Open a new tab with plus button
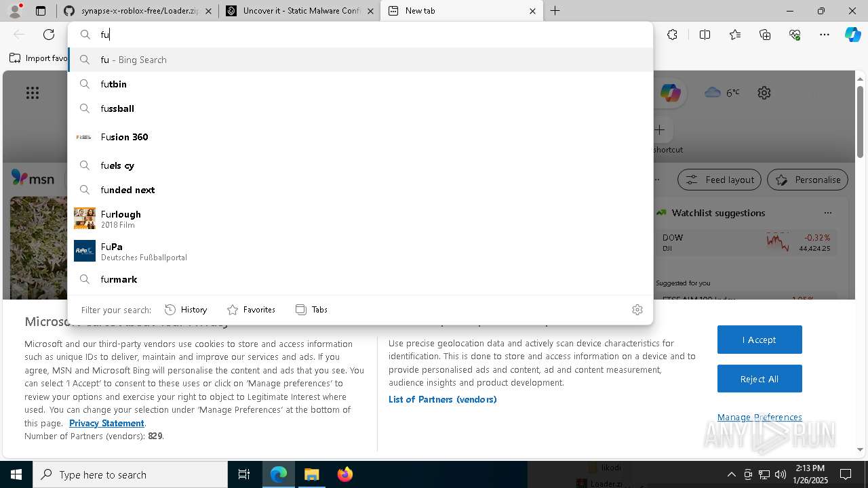Image resolution: width=868 pixels, height=488 pixels. coord(555,11)
